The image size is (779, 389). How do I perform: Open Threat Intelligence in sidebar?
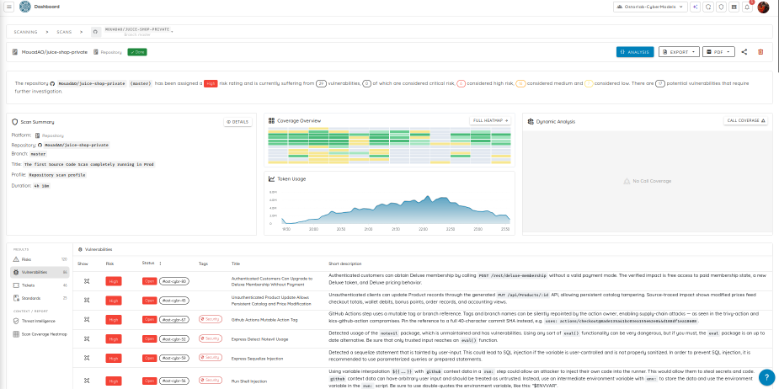pos(38,321)
